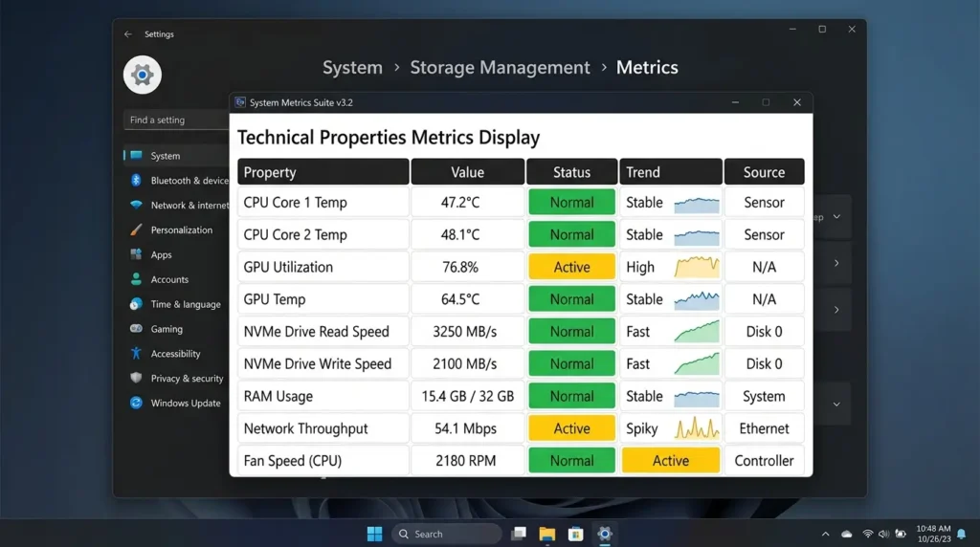This screenshot has height=547, width=980.
Task: Select the Windows Update sync icon
Action: click(x=136, y=403)
